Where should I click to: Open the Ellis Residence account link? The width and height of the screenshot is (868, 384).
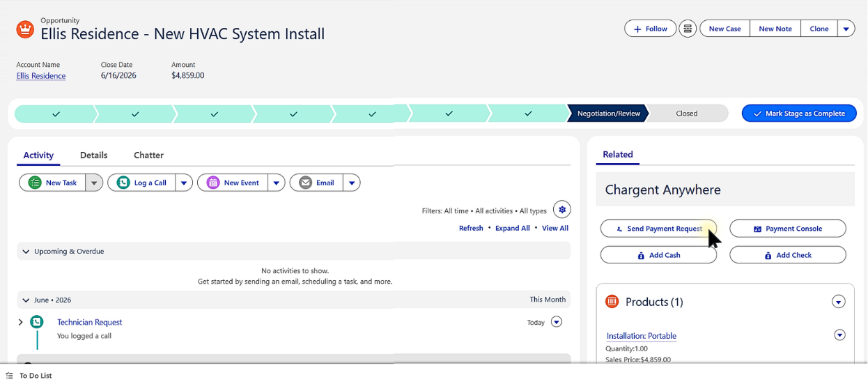pyautogui.click(x=41, y=76)
